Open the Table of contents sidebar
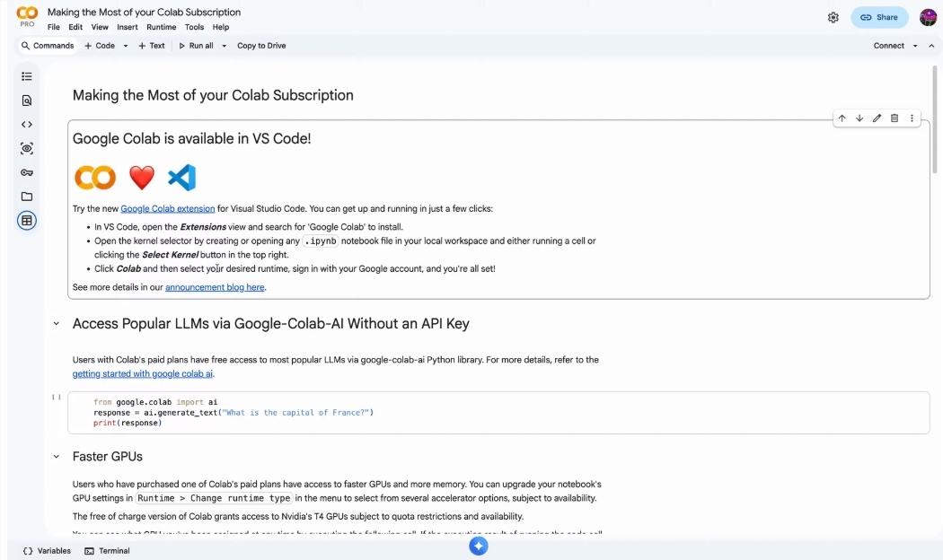This screenshot has height=560, width=943. (26, 76)
